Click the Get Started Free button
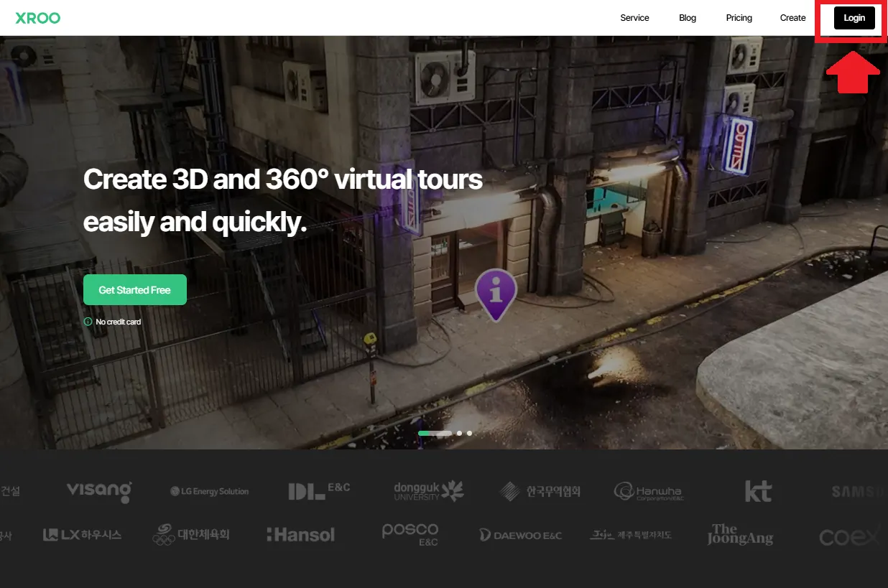This screenshot has width=888, height=588. pos(135,289)
